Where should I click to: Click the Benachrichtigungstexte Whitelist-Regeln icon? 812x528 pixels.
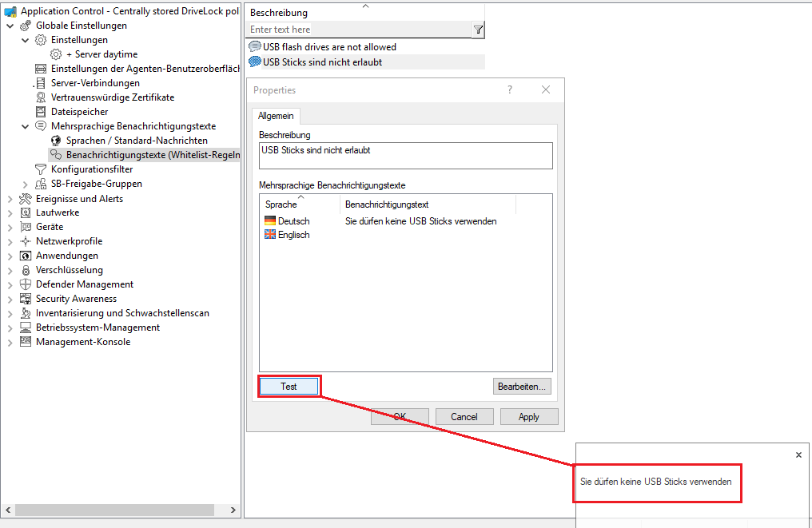[56, 155]
